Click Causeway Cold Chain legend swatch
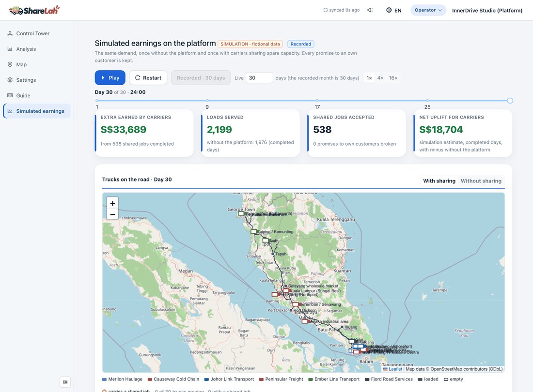The width and height of the screenshot is (533, 392). [150, 379]
